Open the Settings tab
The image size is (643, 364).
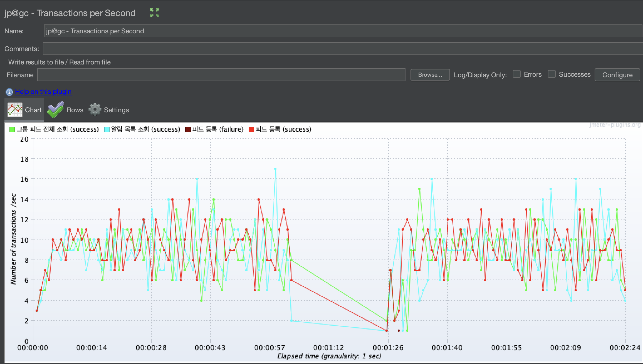(x=116, y=110)
